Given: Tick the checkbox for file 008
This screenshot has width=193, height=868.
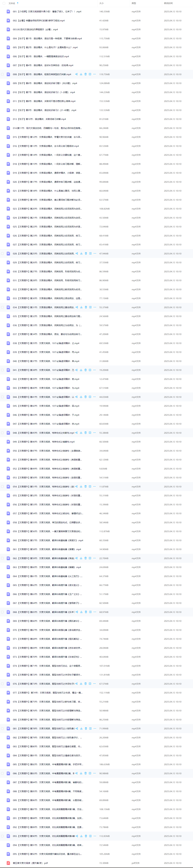Looking at the screenshot, I should point(3,74).
